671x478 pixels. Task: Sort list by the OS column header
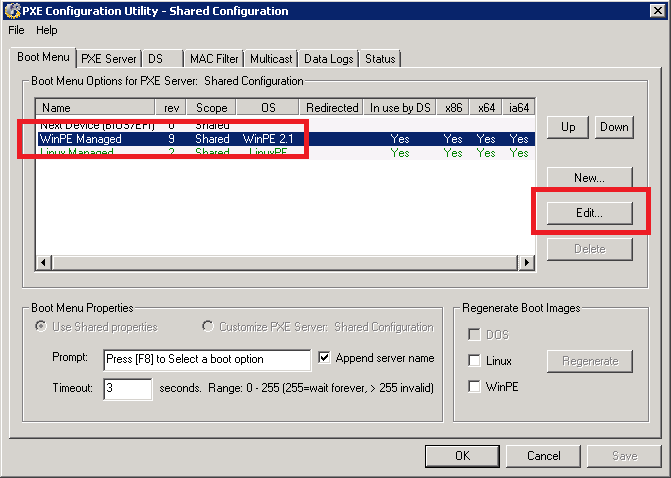(x=267, y=107)
